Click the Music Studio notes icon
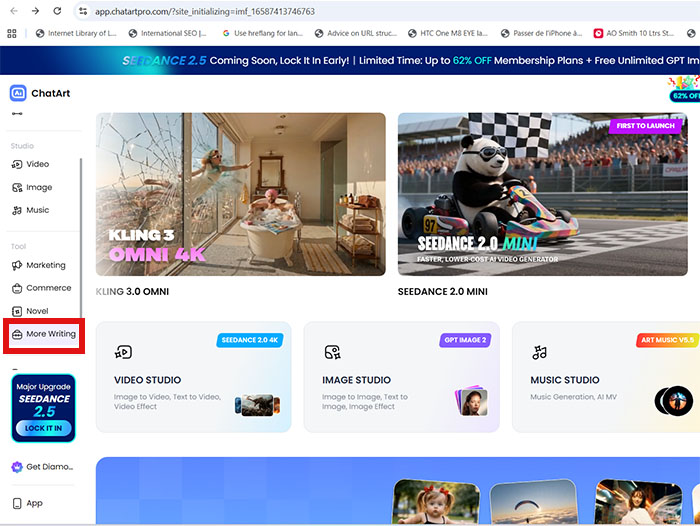This screenshot has height=526, width=700. (x=540, y=352)
